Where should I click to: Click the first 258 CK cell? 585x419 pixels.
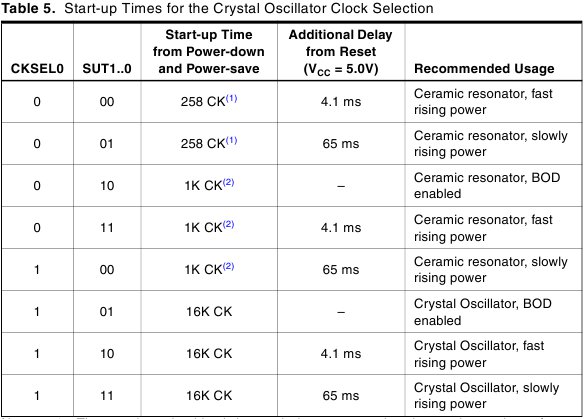209,101
